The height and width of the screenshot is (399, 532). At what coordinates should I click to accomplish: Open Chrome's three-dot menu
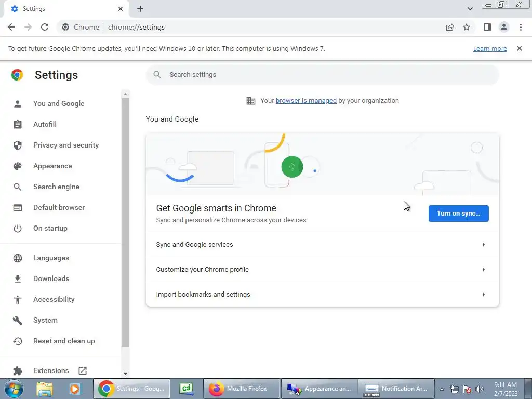tap(521, 27)
